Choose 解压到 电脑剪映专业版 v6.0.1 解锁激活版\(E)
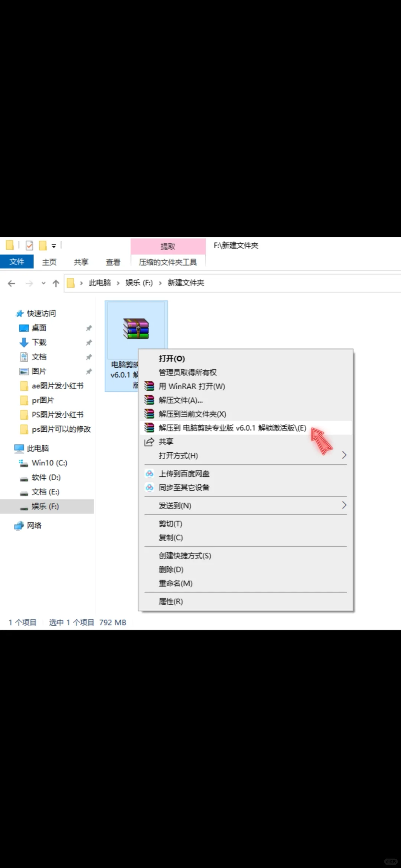This screenshot has width=401, height=868. [x=246, y=428]
